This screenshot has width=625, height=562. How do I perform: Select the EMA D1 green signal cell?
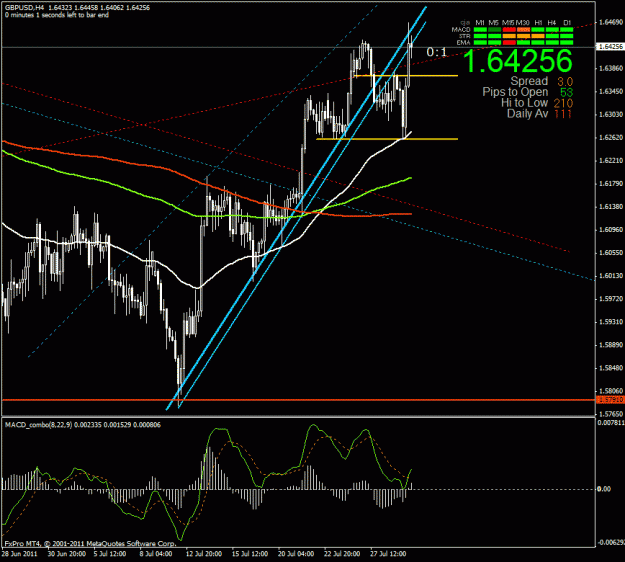tap(566, 42)
